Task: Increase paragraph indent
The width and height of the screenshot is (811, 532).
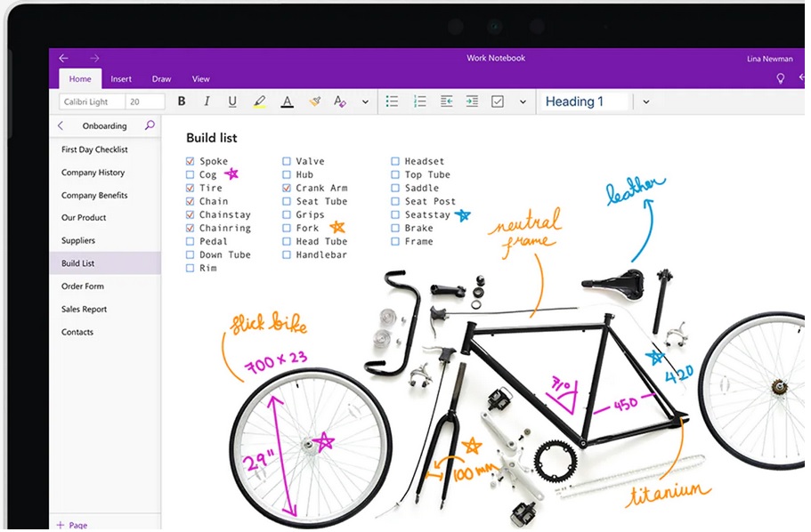Action: click(x=472, y=101)
